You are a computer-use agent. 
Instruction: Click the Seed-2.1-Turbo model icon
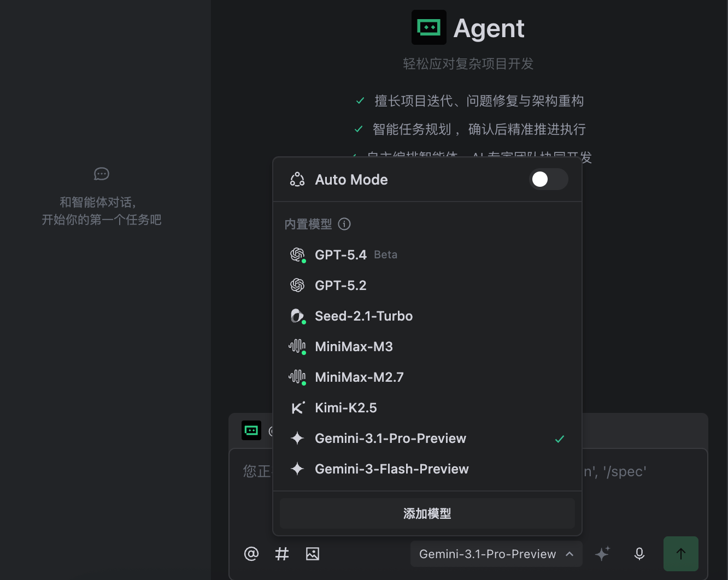297,316
